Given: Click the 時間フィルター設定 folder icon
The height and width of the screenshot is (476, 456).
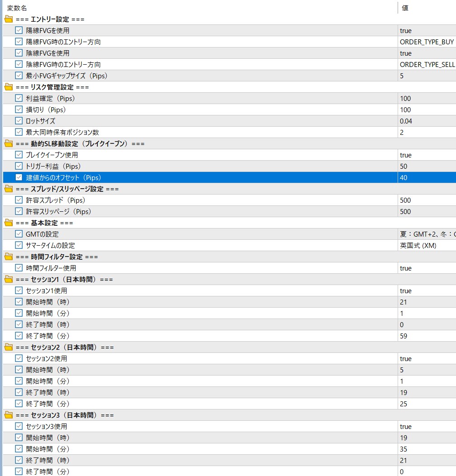Looking at the screenshot, I should pos(9,257).
